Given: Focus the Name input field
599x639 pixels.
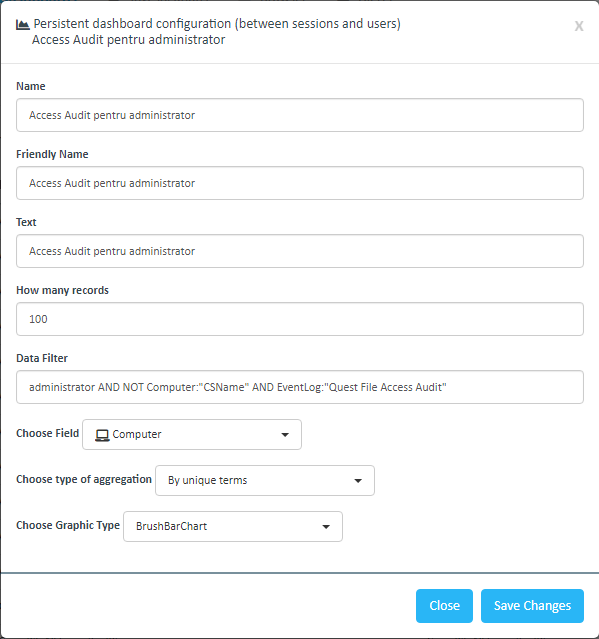Looking at the screenshot, I should tap(300, 115).
